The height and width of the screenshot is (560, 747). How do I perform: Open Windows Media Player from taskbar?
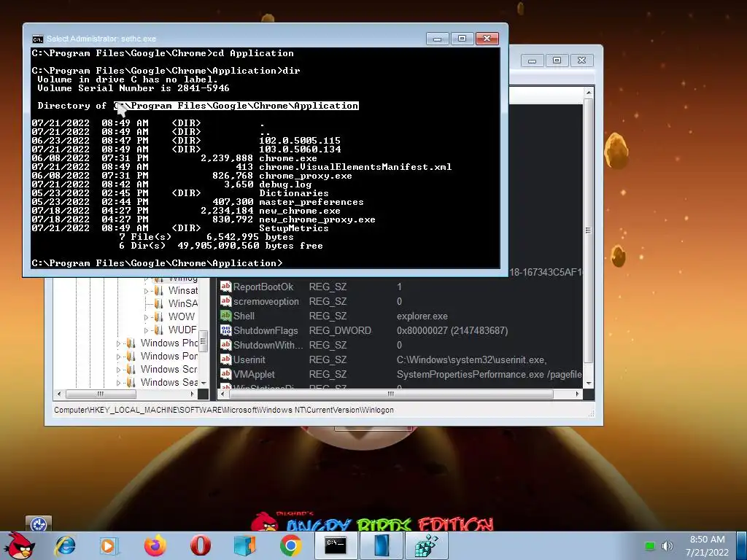[x=109, y=545]
